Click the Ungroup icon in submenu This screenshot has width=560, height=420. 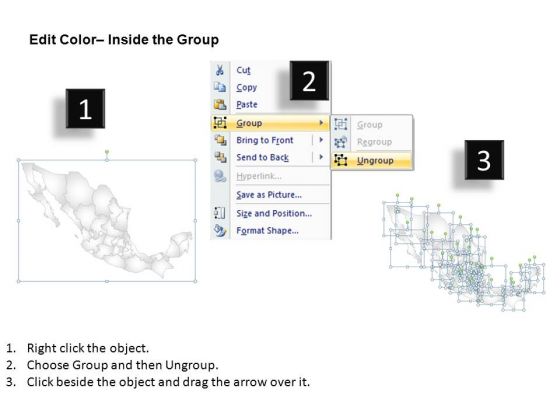click(x=340, y=160)
